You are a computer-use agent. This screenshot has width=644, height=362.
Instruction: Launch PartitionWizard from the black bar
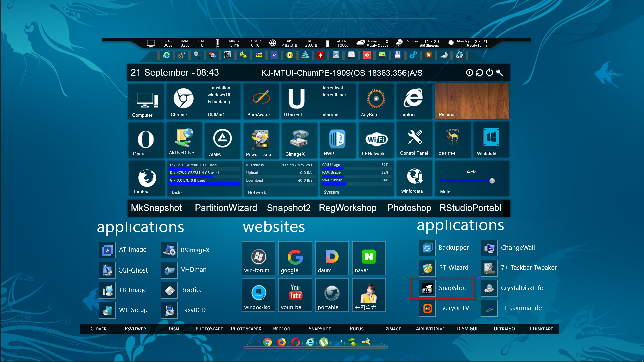[x=226, y=208]
